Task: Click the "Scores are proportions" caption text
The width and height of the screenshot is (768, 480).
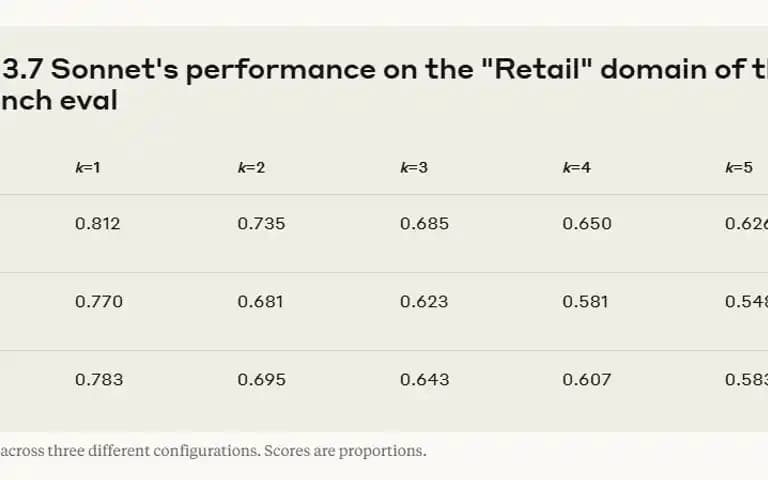Action: point(345,451)
